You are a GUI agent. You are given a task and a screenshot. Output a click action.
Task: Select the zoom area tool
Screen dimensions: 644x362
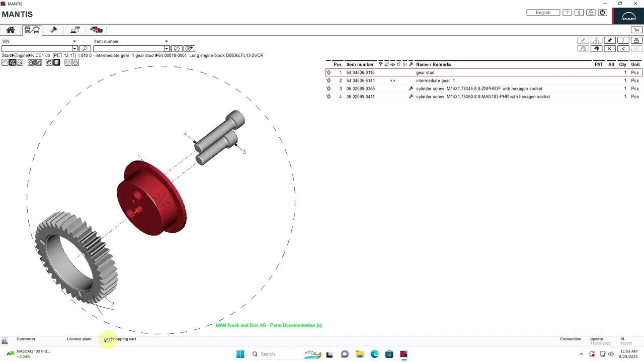(13, 62)
